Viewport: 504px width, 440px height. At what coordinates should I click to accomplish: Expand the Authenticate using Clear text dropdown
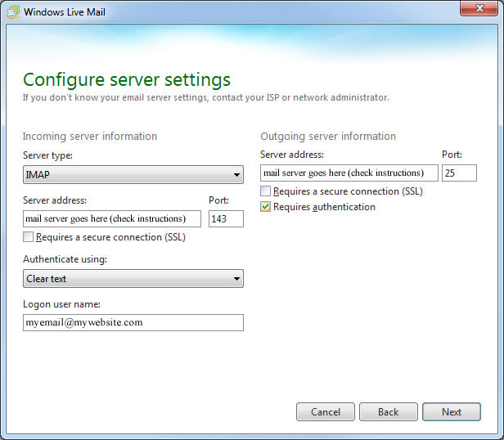pyautogui.click(x=133, y=279)
